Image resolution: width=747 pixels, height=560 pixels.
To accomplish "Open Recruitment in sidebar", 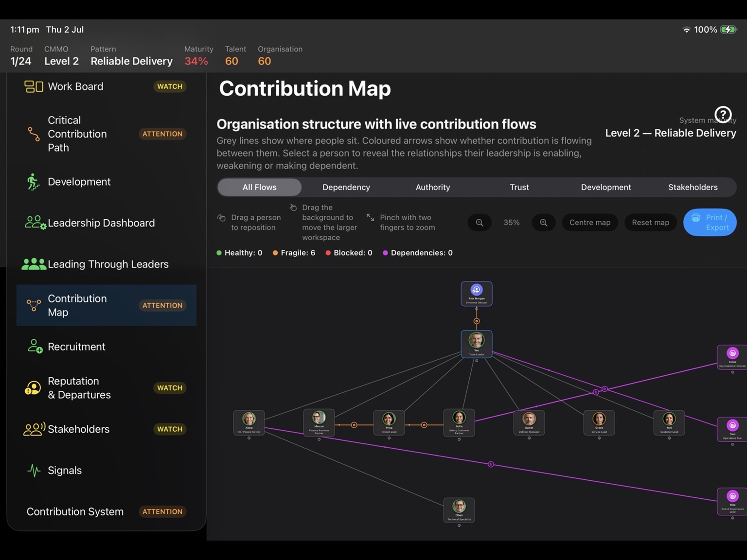I will [x=106, y=347].
